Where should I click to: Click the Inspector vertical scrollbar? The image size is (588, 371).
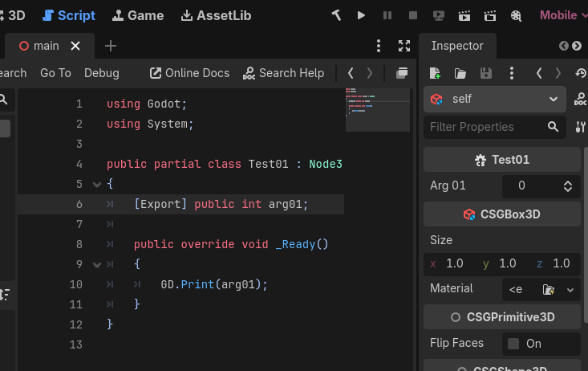(x=586, y=234)
